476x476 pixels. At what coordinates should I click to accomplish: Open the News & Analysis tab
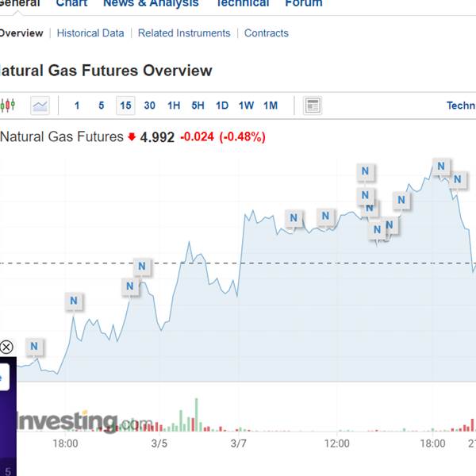tap(151, 3)
